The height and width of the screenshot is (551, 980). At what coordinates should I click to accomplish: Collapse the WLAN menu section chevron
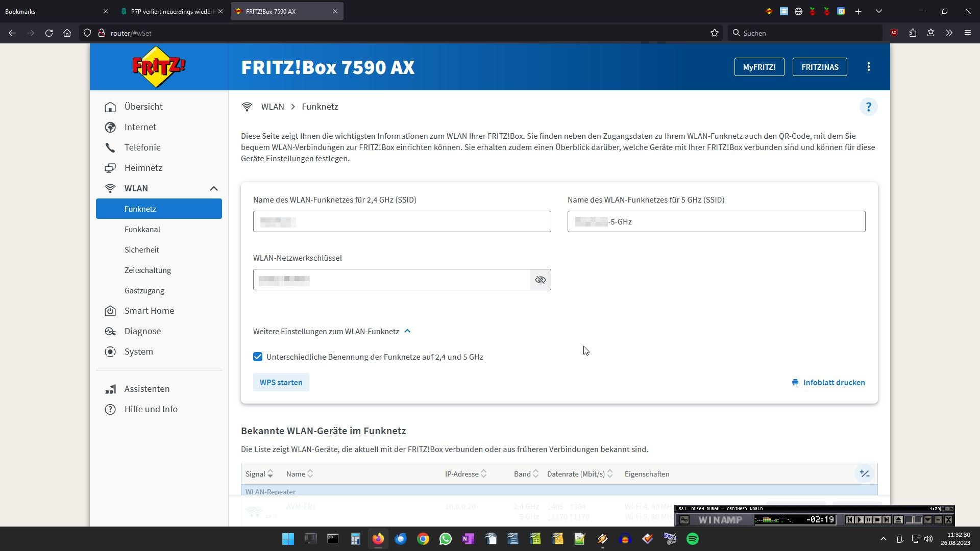pyautogui.click(x=213, y=189)
